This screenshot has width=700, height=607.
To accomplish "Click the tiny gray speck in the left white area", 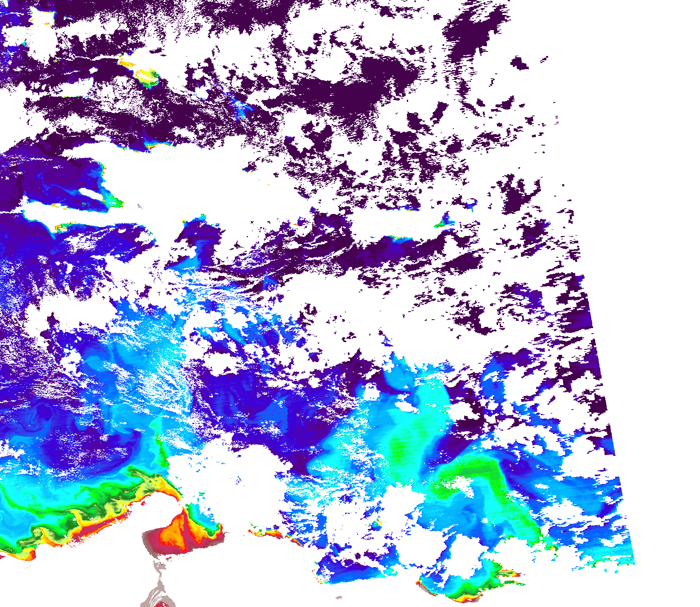I will click(x=140, y=207).
